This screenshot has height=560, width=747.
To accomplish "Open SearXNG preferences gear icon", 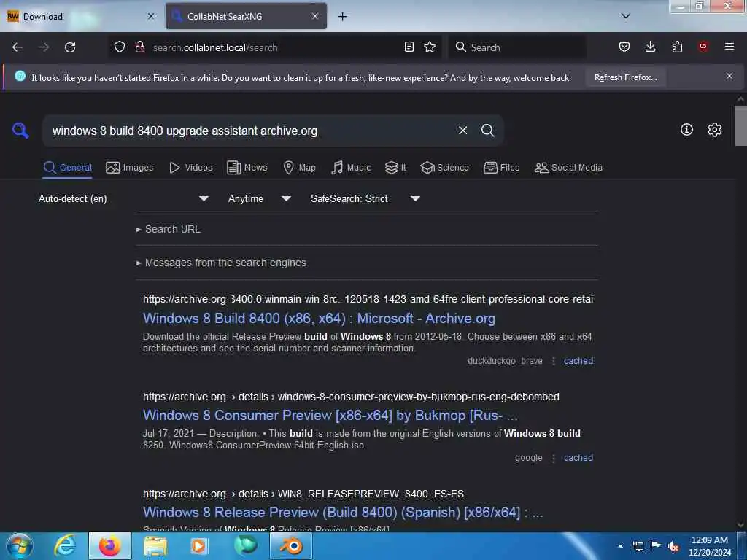I will click(x=714, y=130).
